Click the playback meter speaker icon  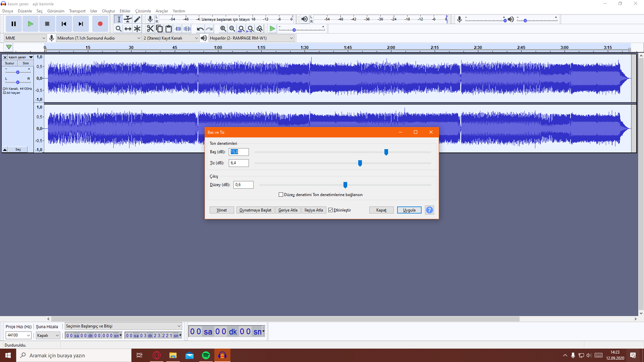tap(304, 19)
